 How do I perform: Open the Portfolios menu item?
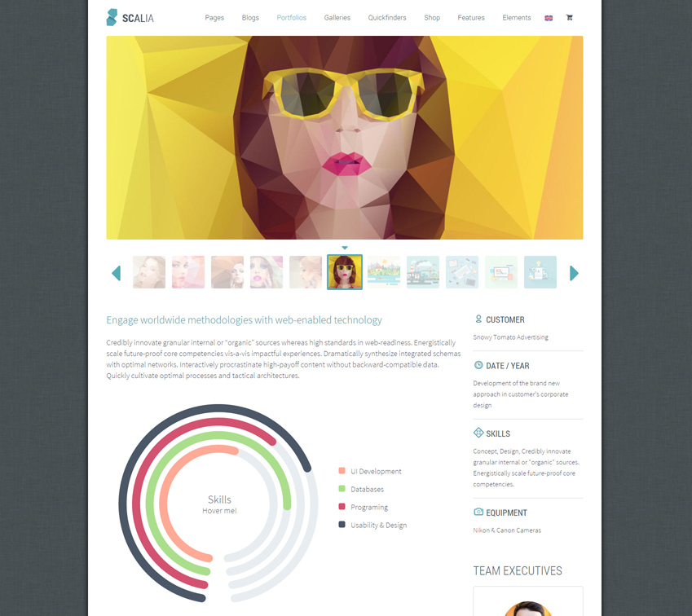click(x=291, y=17)
